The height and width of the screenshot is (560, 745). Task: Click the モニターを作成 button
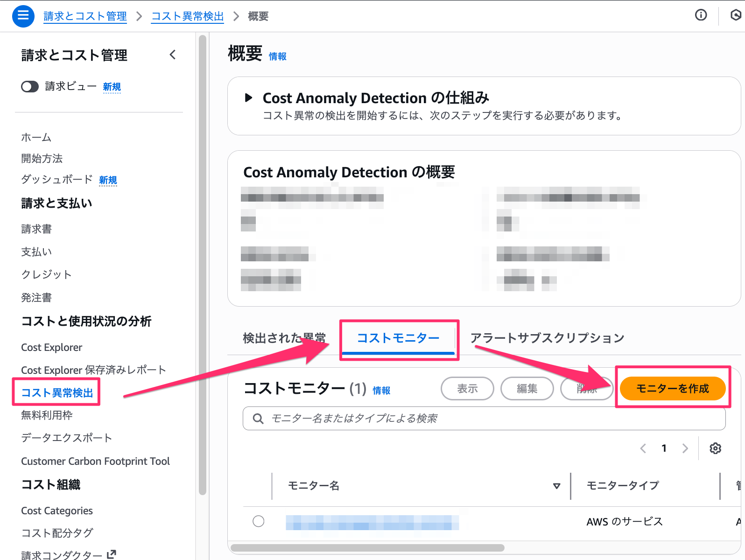point(673,388)
